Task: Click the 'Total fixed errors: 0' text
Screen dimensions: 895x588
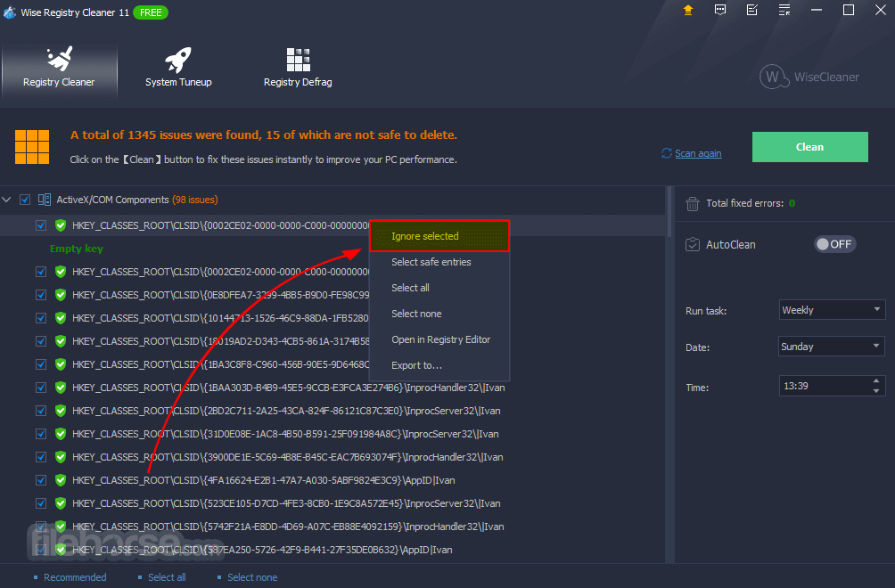Action: click(x=751, y=204)
